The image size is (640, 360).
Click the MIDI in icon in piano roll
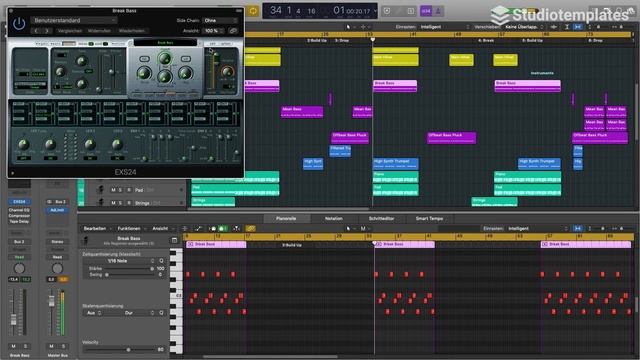click(213, 229)
